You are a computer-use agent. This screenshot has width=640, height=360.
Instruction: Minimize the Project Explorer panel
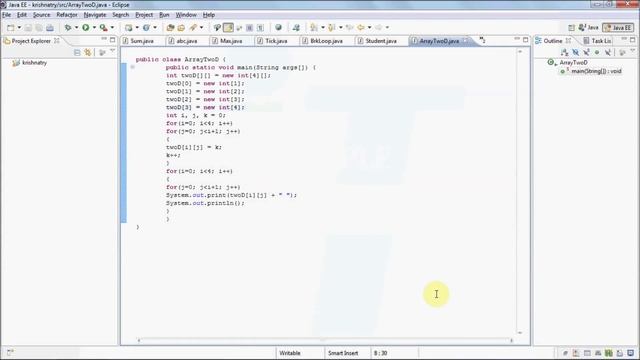pos(104,40)
